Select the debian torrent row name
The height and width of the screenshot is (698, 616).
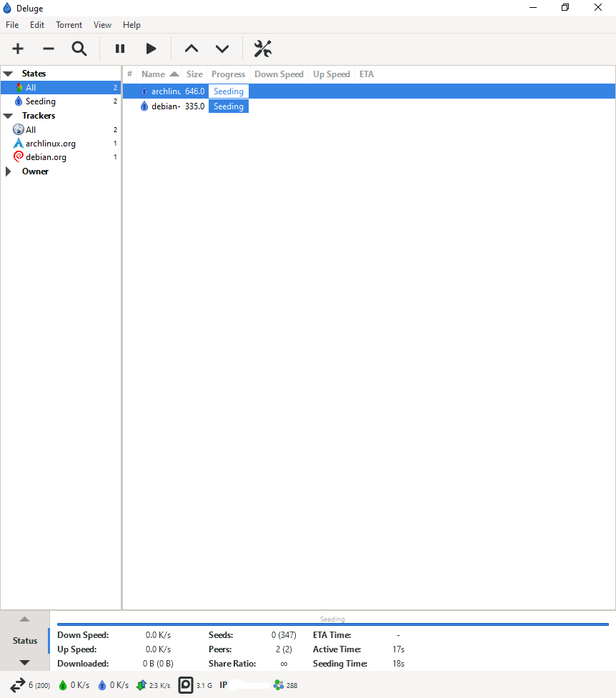pos(166,106)
